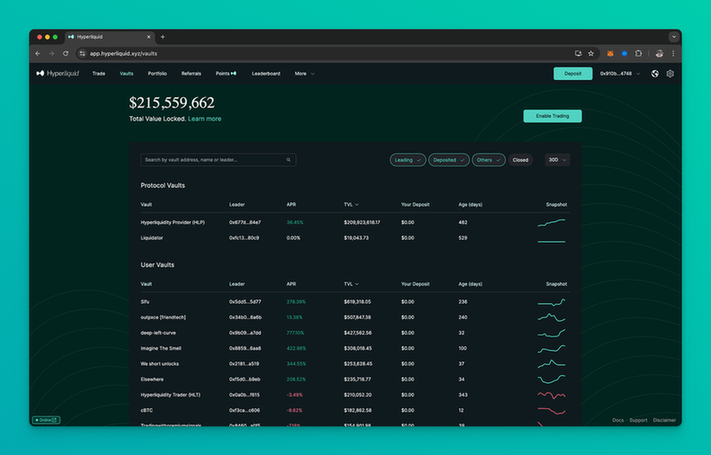Open a new browser tab with plus icon

pyautogui.click(x=163, y=37)
